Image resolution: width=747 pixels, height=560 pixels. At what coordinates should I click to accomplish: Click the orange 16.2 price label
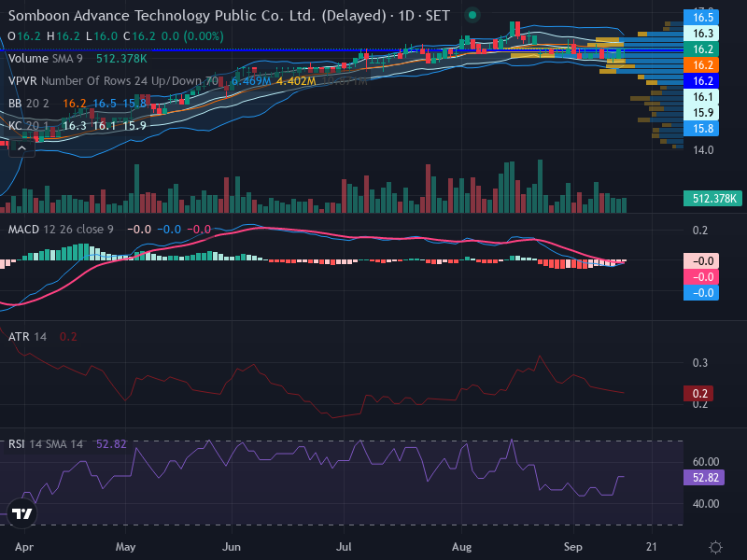click(x=701, y=64)
